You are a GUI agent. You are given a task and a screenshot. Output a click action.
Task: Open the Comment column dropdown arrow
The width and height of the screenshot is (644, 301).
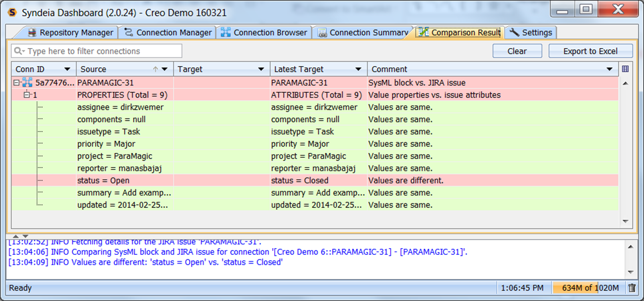tap(609, 69)
